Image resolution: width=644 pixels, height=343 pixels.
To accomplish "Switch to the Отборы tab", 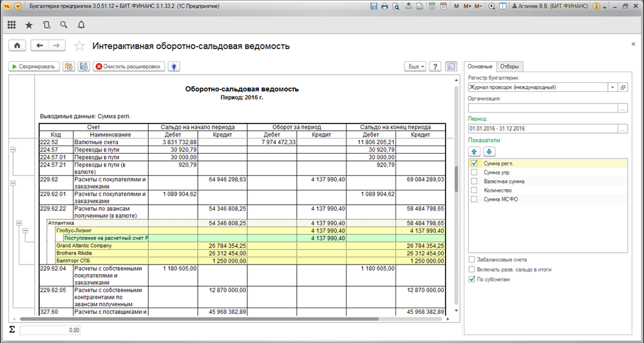I will (x=509, y=66).
